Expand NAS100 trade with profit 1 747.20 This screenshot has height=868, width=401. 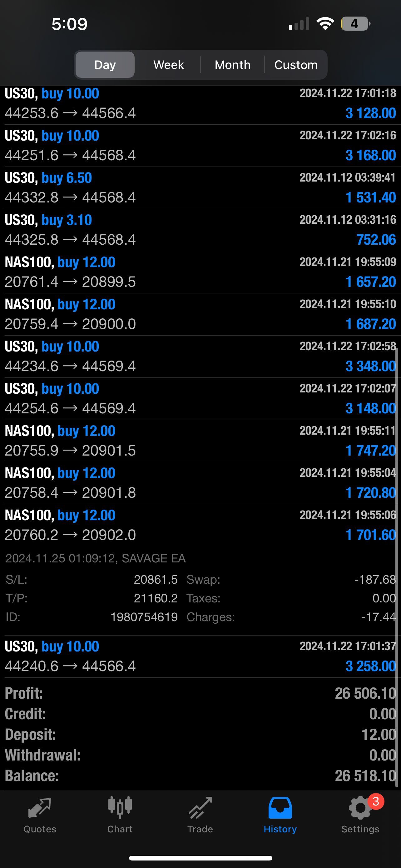point(200,441)
